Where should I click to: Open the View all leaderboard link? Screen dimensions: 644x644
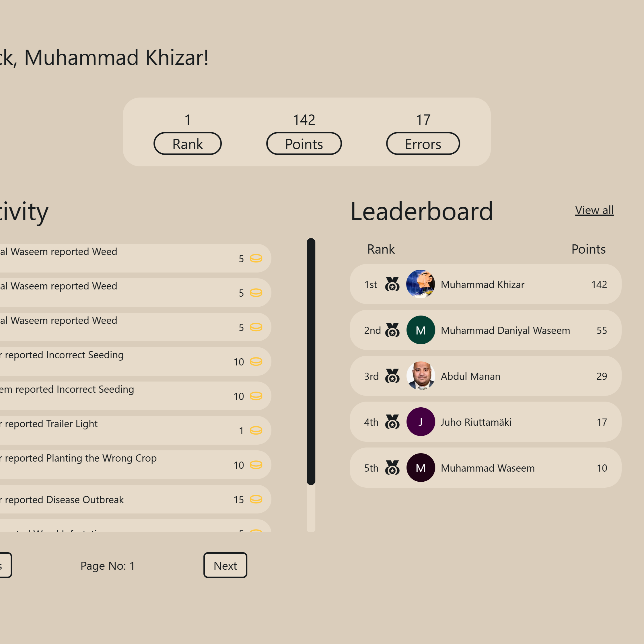[x=594, y=210]
